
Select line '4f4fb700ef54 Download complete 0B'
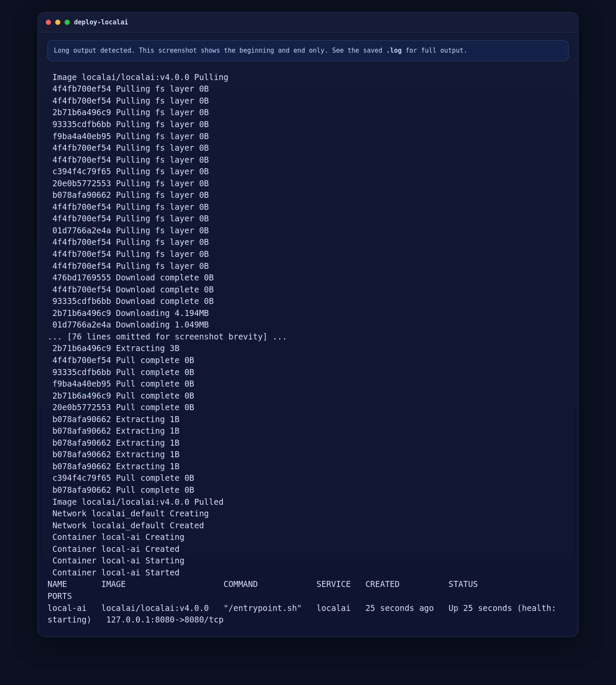pos(133,290)
